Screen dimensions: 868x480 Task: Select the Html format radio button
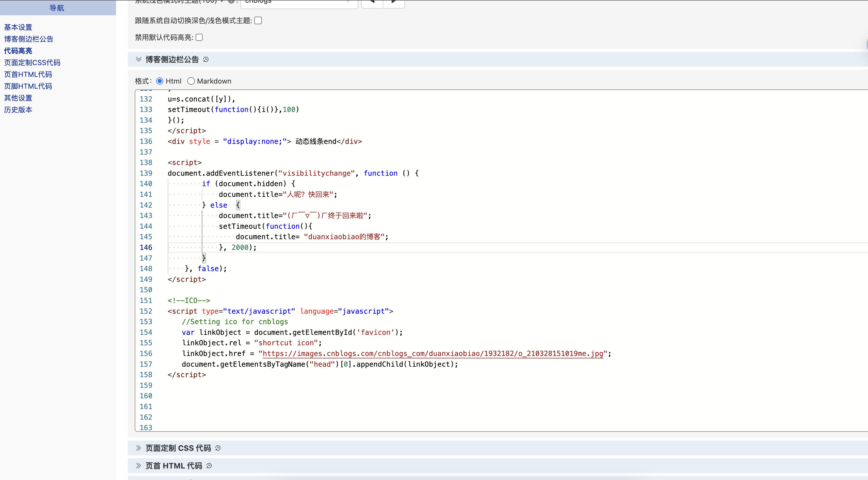pos(160,81)
